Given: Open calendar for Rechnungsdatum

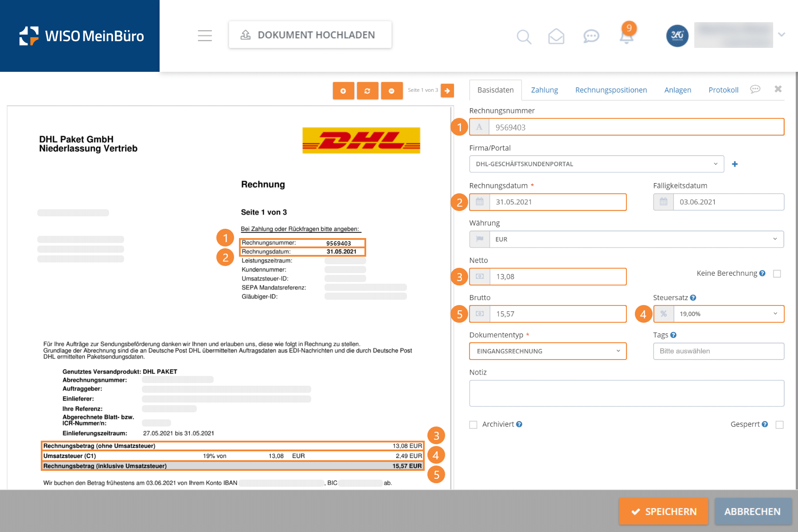Looking at the screenshot, I should coord(480,202).
